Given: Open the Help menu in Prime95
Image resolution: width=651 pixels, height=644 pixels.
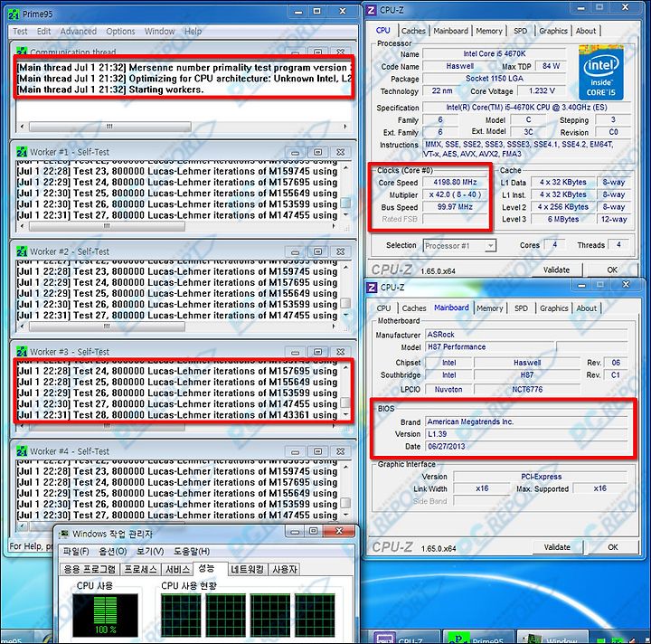Looking at the screenshot, I should pyautogui.click(x=193, y=32).
